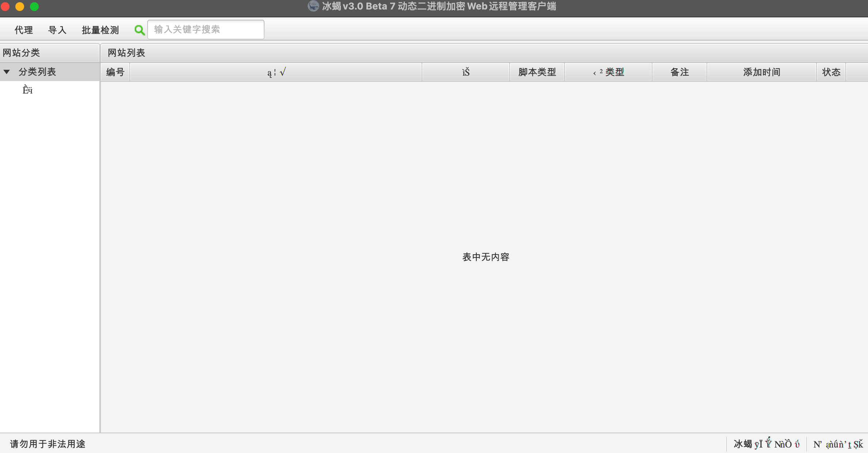This screenshot has height=453, width=868.
Task: Maximize the window with the green button
Action: coord(34,7)
